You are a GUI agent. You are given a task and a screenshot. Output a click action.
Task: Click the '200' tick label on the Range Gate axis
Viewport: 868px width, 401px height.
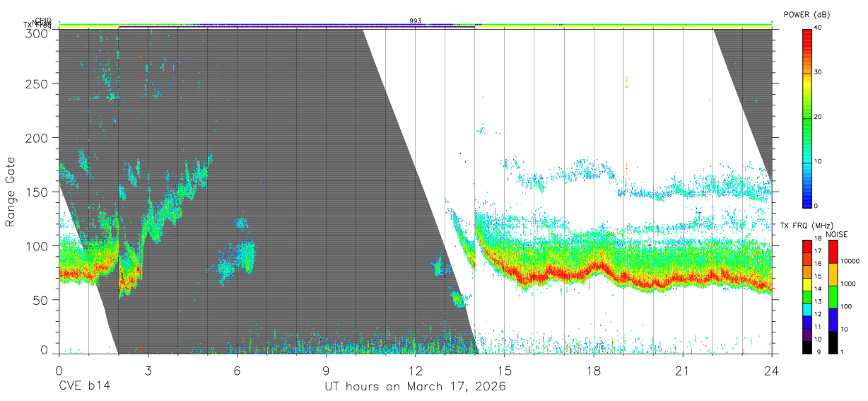[37, 137]
